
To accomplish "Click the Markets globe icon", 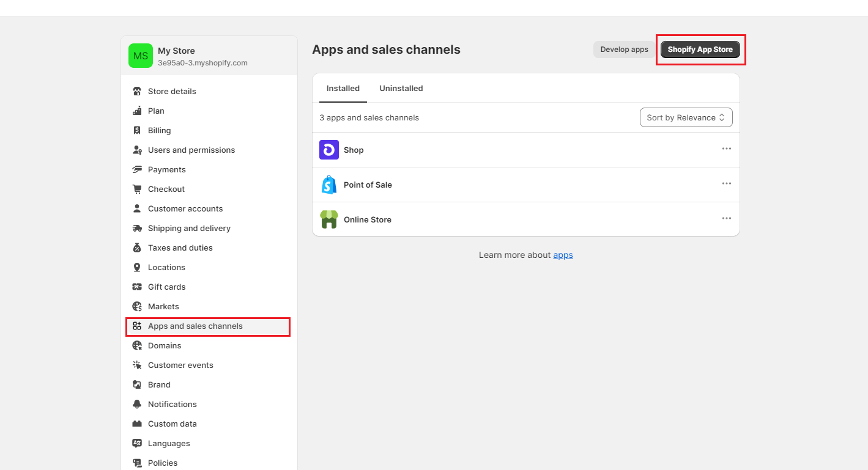I will point(137,306).
